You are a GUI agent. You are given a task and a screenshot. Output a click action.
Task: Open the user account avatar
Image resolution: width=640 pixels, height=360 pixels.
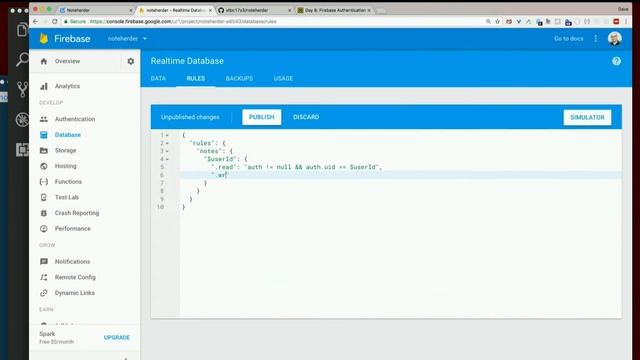pos(615,39)
